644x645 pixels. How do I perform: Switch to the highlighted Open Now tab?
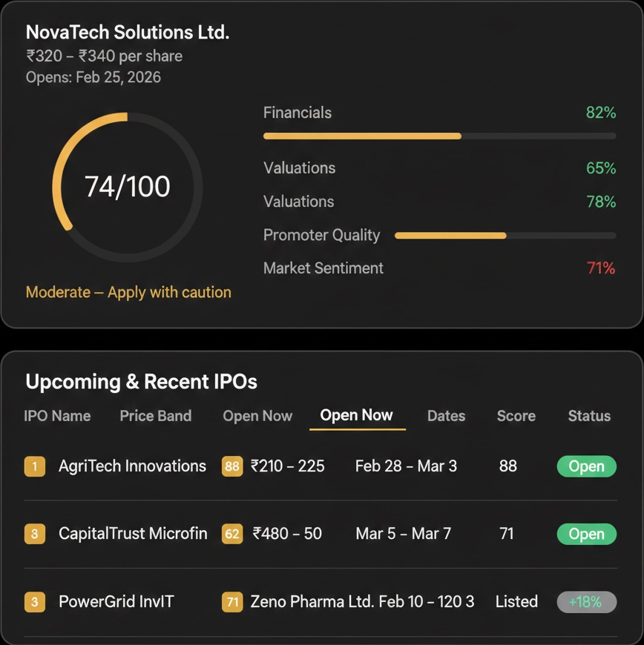(x=357, y=416)
